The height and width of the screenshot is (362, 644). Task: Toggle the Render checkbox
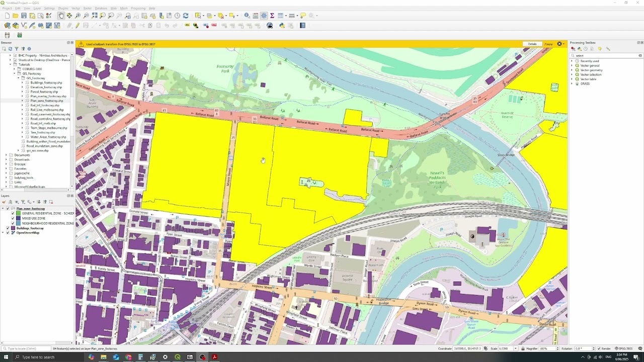coord(599,348)
